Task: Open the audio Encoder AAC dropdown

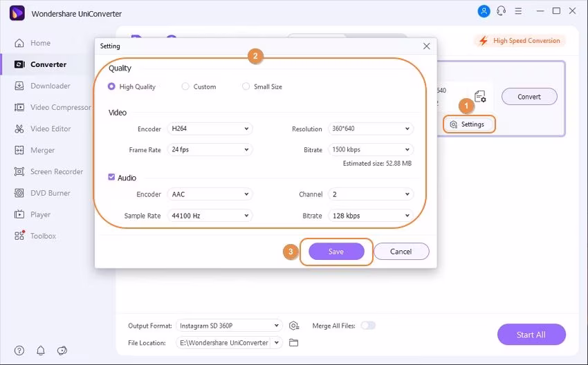Action: 210,194
